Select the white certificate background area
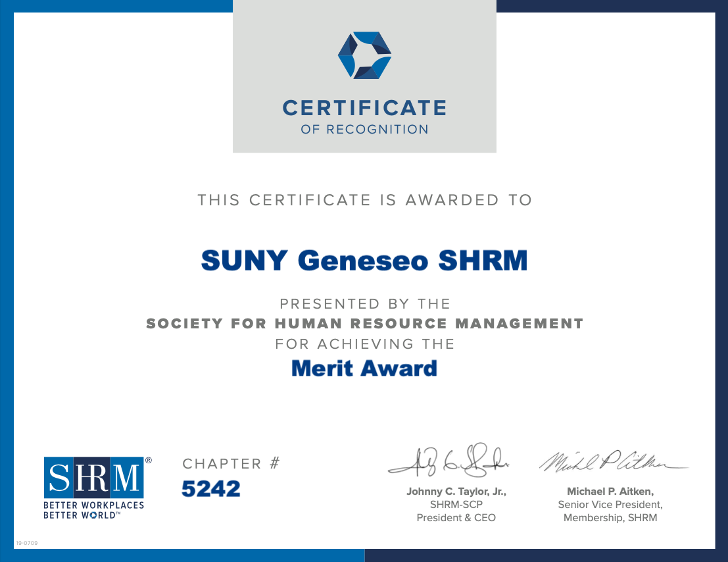This screenshot has height=562, width=728. point(364,415)
